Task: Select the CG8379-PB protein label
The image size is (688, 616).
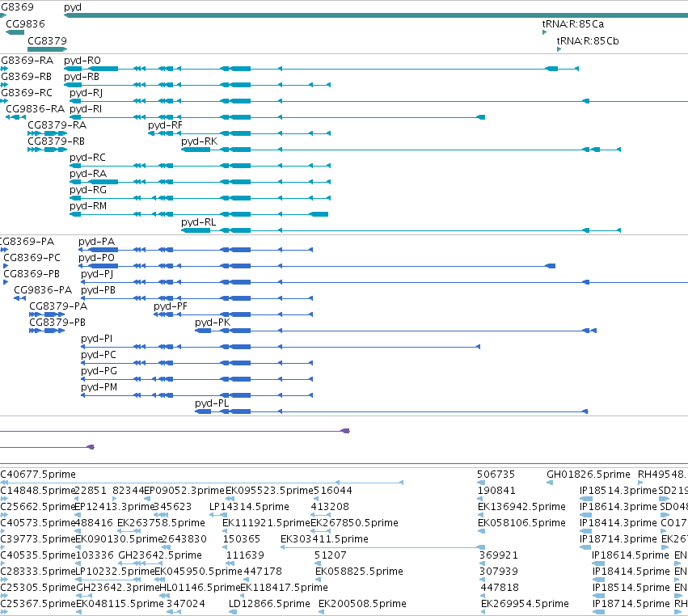Action: (57, 323)
